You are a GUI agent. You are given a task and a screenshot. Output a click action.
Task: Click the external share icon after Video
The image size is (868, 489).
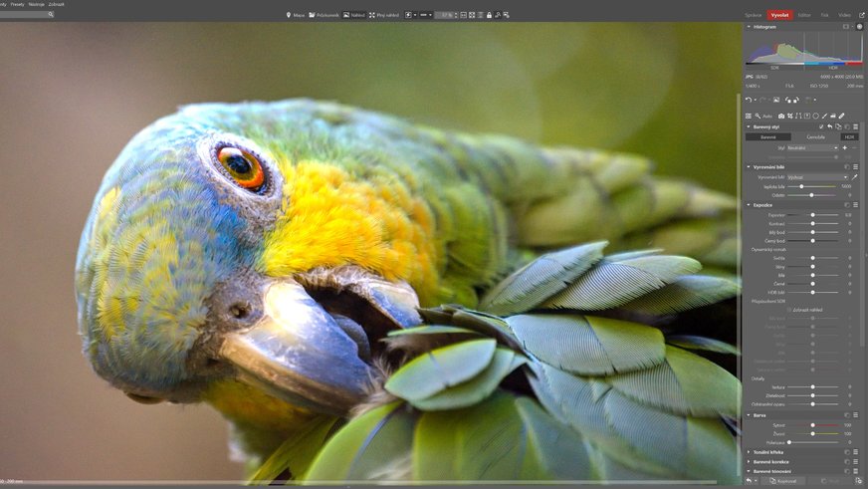coord(860,15)
